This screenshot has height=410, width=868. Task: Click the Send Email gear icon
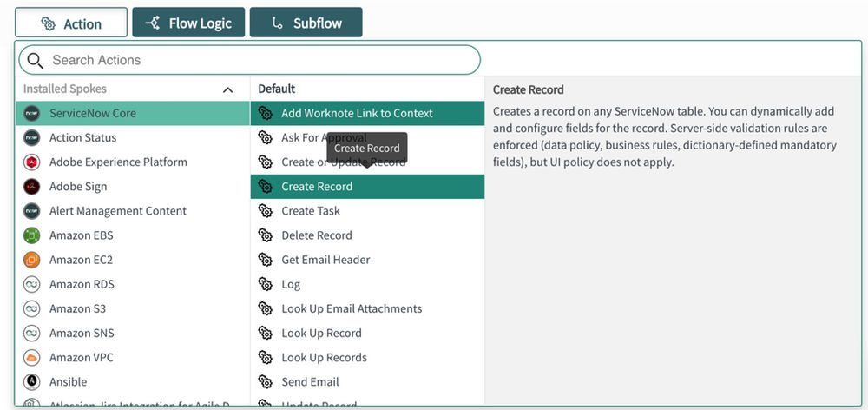click(x=265, y=381)
